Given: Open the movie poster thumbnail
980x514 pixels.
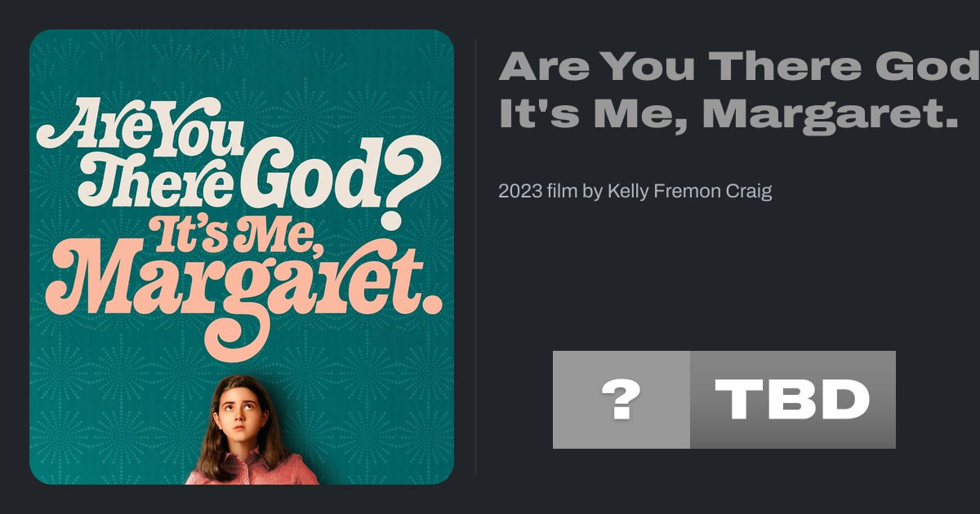Looking at the screenshot, I should click(242, 257).
